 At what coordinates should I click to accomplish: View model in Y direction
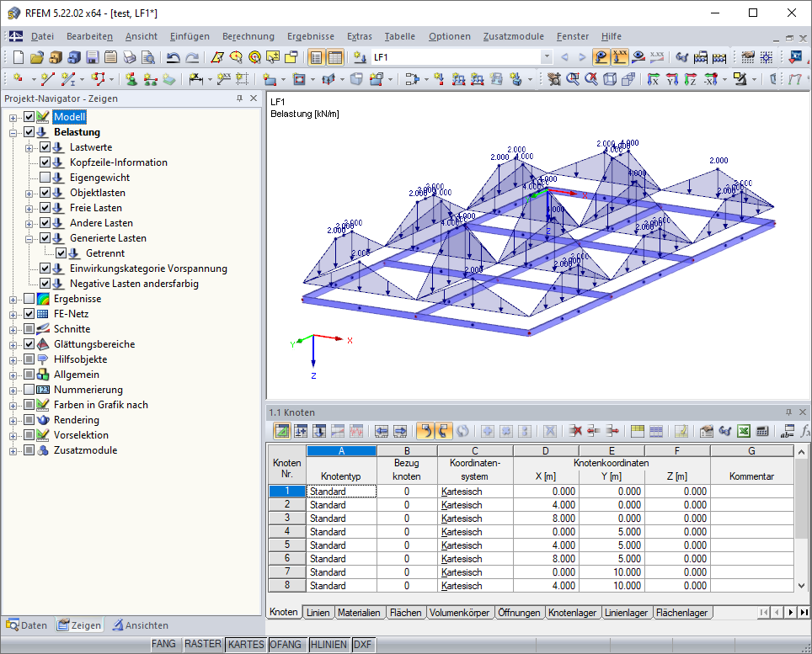(672, 78)
